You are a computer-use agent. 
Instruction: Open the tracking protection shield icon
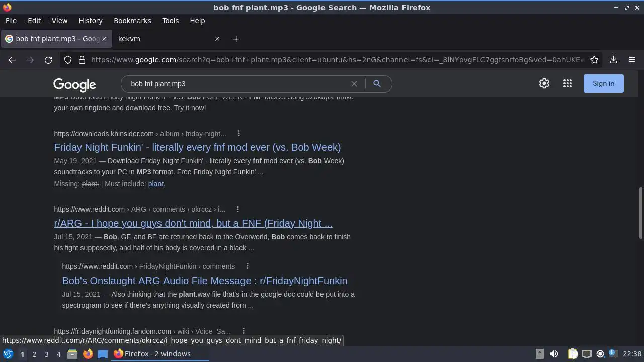(x=68, y=60)
